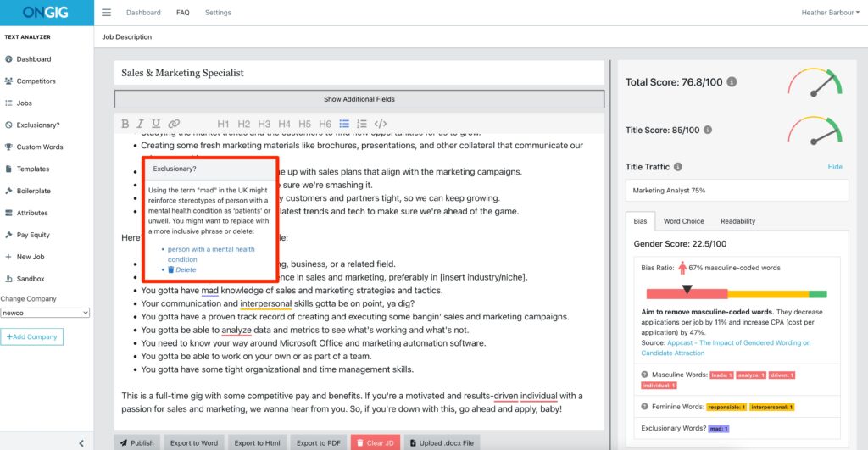The image size is (868, 450).
Task: Choose 'person with a mental health condition' suggestion
Action: point(211,254)
